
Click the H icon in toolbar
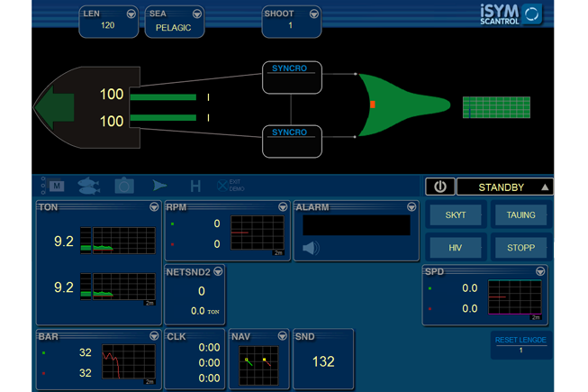(x=194, y=186)
